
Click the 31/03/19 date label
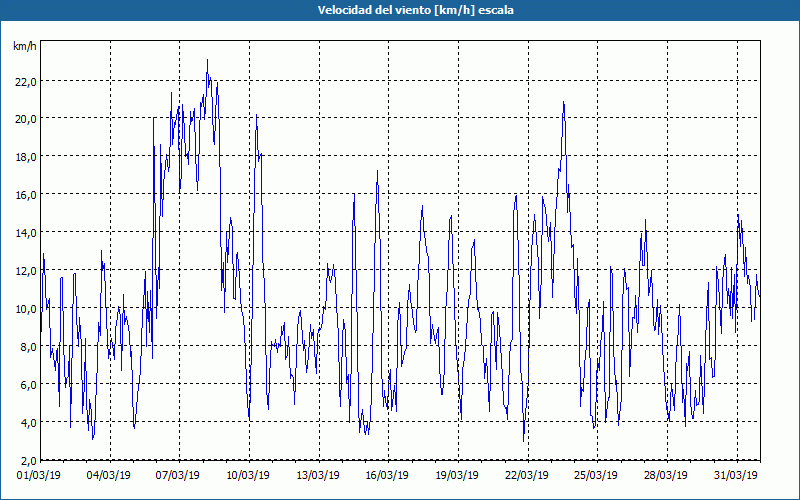pos(735,475)
